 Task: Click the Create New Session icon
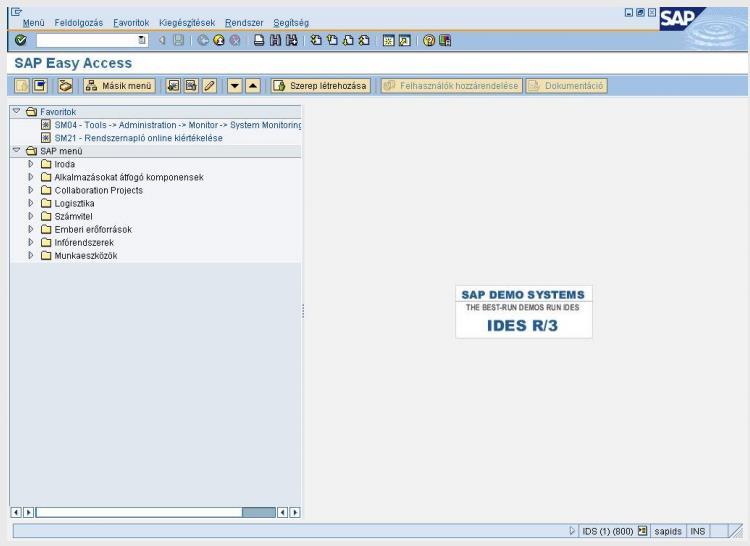tap(388, 41)
